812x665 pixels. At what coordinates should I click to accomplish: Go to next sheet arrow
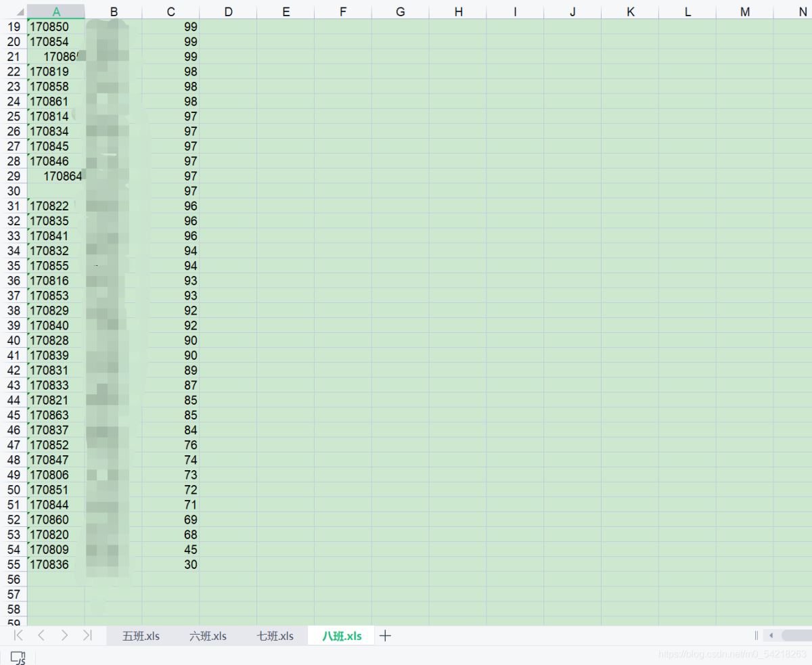coord(64,635)
